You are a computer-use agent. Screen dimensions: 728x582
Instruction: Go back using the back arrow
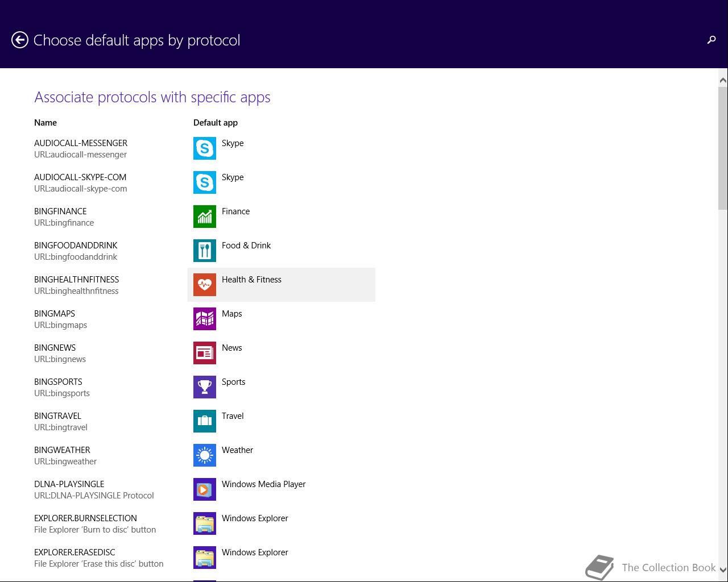click(x=20, y=40)
